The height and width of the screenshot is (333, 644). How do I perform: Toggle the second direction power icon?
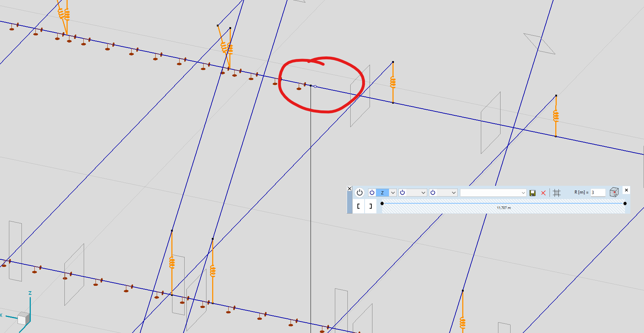click(x=402, y=193)
